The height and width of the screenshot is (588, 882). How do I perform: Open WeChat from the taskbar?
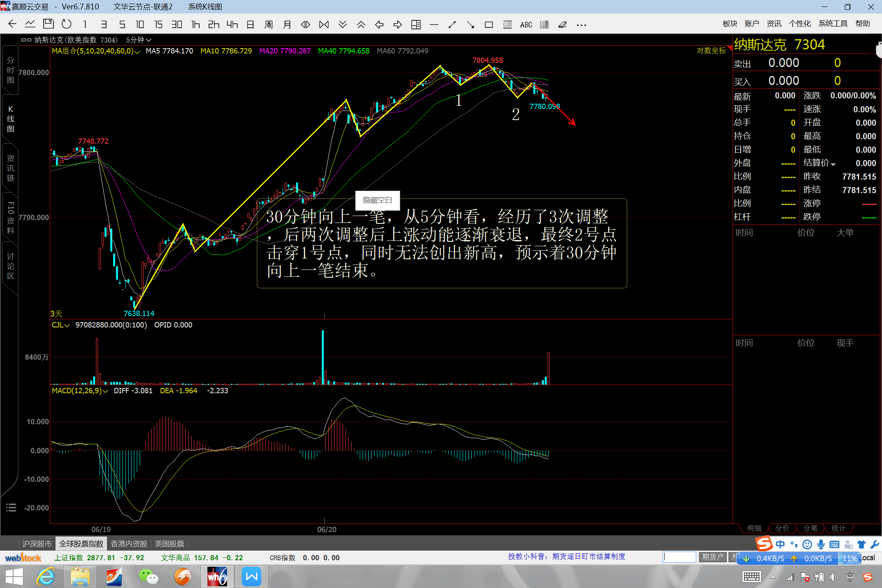pos(148,577)
